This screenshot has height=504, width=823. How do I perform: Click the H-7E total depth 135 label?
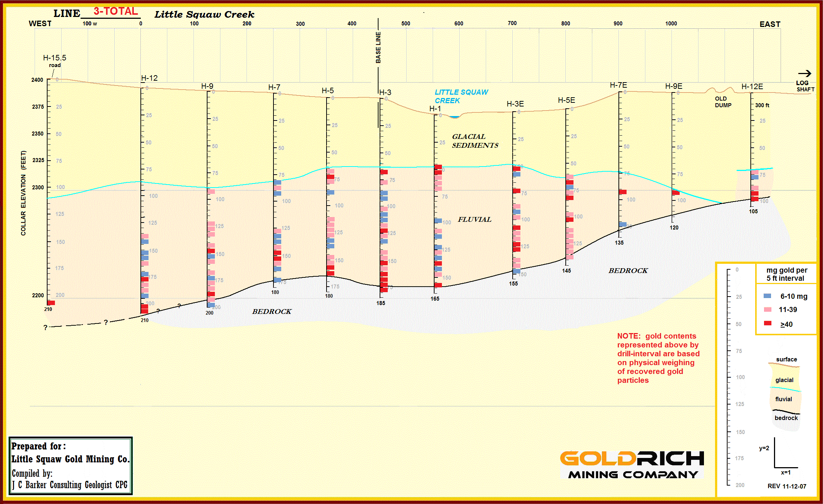coord(619,243)
